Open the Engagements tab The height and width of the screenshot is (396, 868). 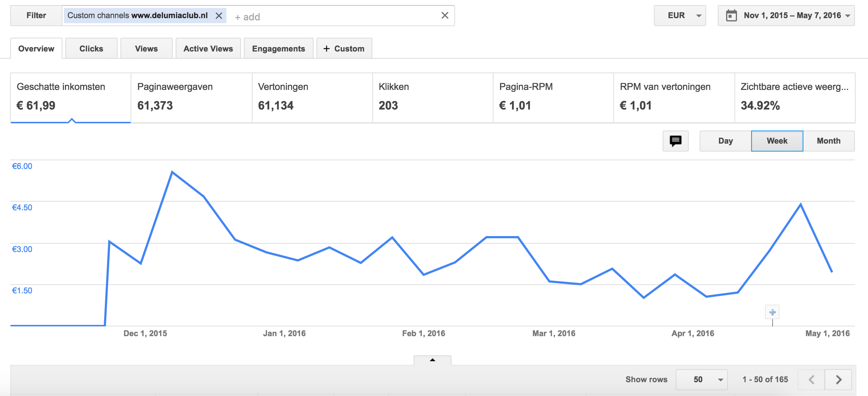click(279, 49)
